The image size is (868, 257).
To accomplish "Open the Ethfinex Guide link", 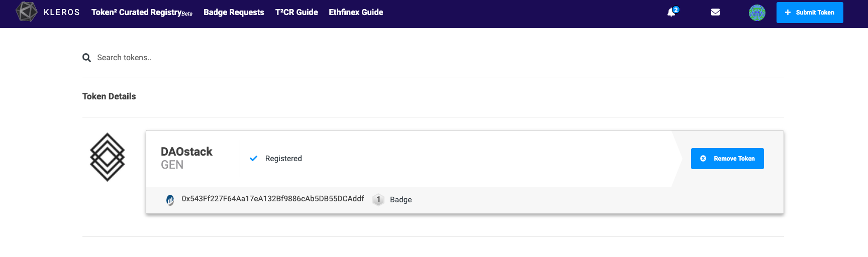I will click(356, 12).
